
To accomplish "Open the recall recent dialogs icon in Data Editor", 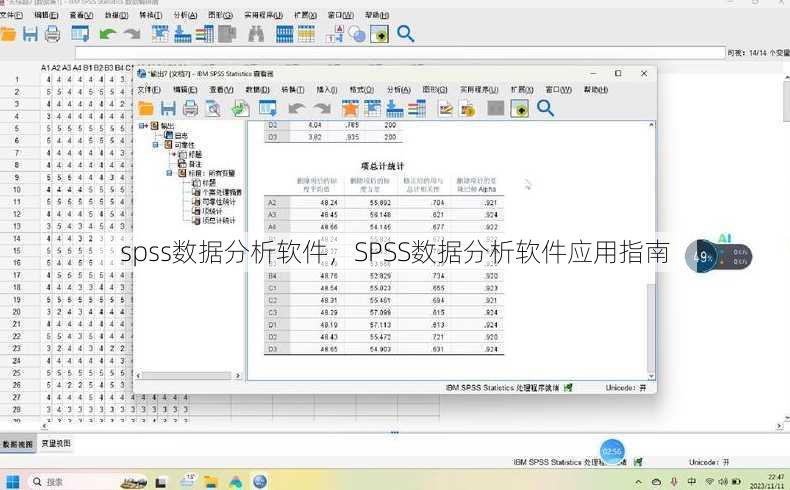I will point(80,34).
